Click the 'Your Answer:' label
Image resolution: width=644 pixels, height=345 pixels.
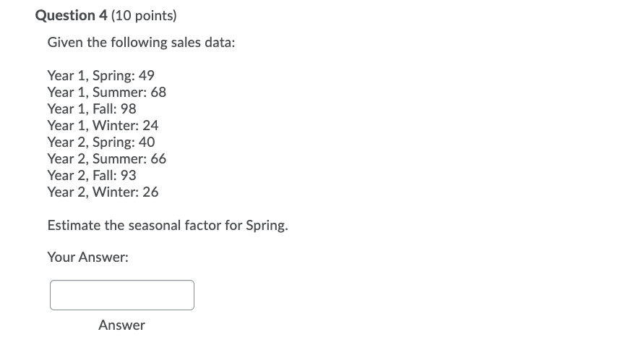(x=87, y=257)
